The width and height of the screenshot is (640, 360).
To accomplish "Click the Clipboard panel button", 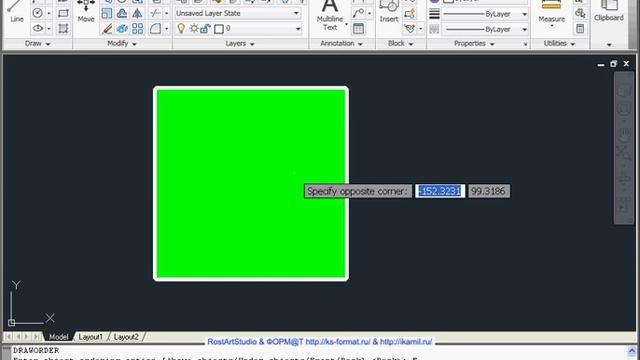I will coord(609,11).
